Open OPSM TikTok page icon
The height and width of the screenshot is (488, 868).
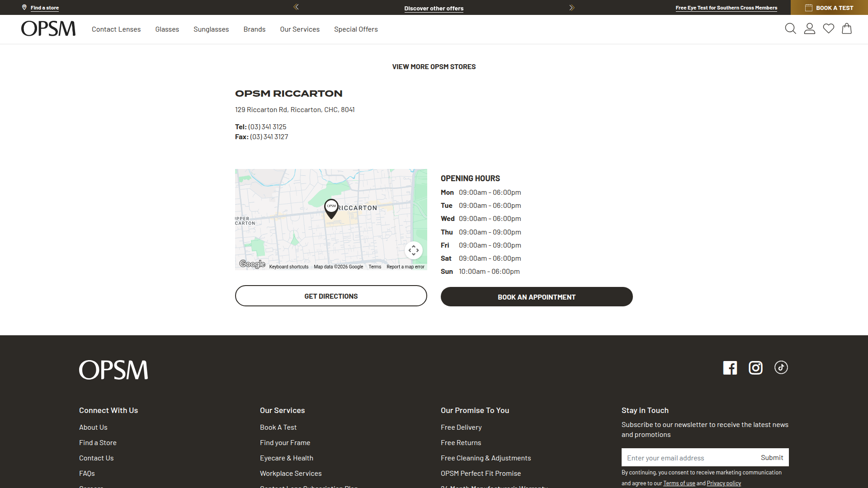[781, 367]
